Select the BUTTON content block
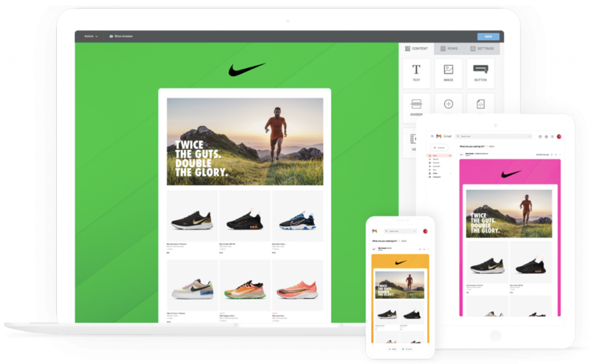 481,73
